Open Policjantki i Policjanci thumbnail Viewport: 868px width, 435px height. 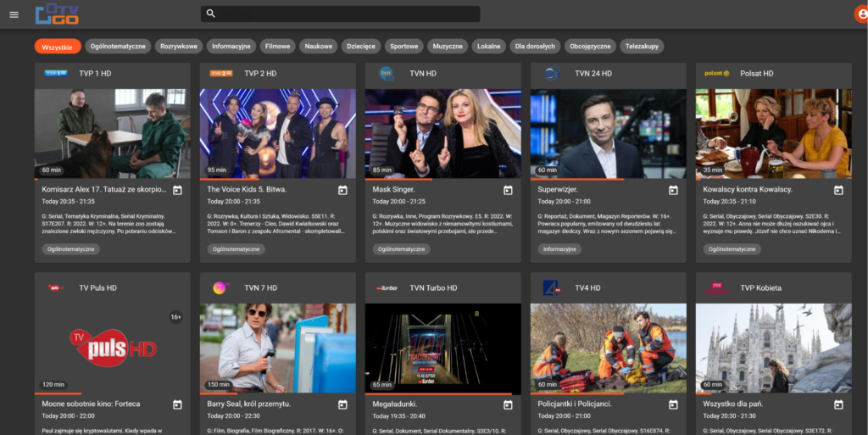pos(609,349)
